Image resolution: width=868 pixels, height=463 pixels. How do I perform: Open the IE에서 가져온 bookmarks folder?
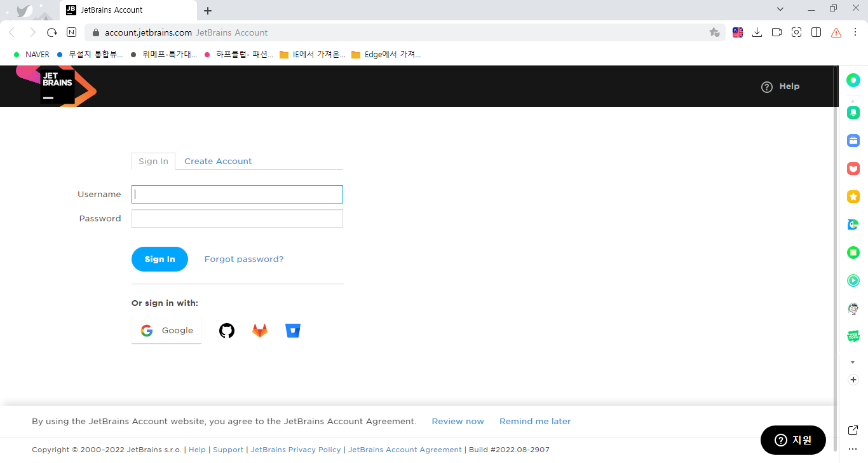pos(313,55)
